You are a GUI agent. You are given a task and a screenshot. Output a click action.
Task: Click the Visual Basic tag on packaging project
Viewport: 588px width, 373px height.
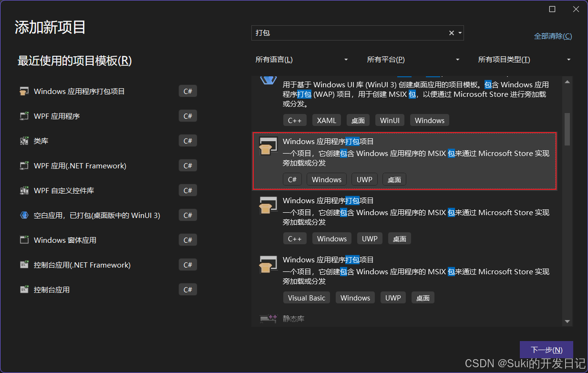(x=307, y=298)
